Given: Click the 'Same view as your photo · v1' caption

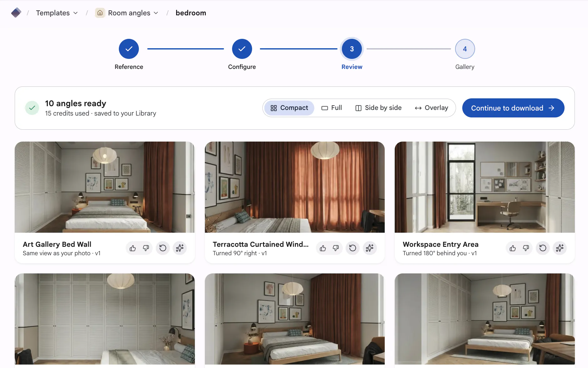Looking at the screenshot, I should [62, 253].
